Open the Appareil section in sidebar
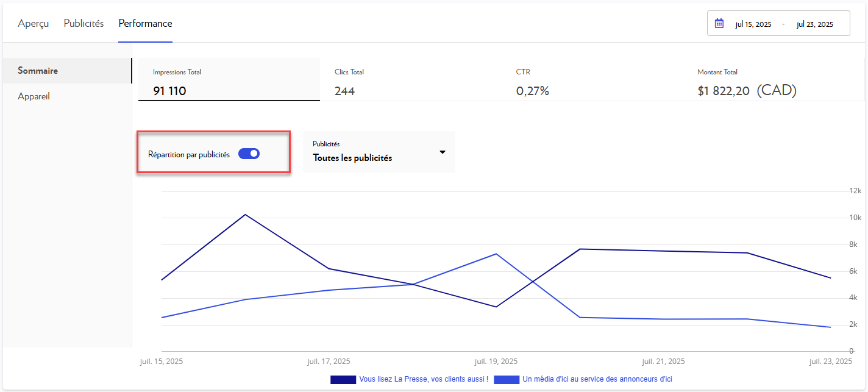The width and height of the screenshot is (868, 392). [34, 96]
